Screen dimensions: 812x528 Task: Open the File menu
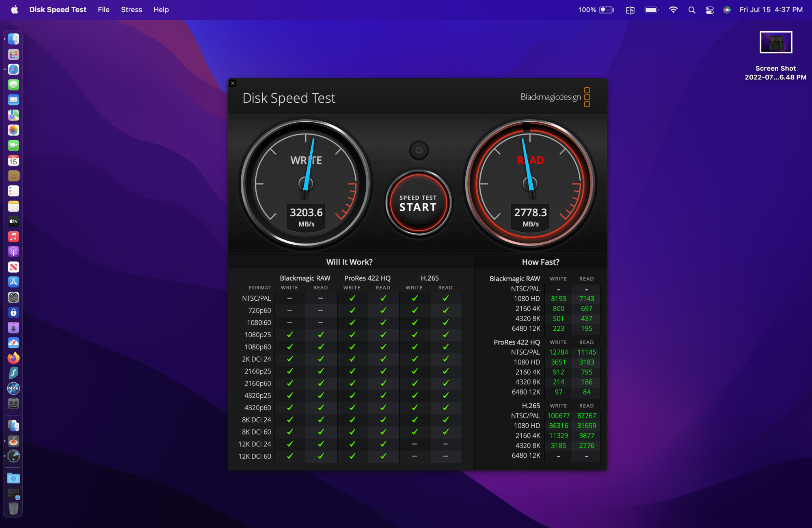click(x=104, y=10)
